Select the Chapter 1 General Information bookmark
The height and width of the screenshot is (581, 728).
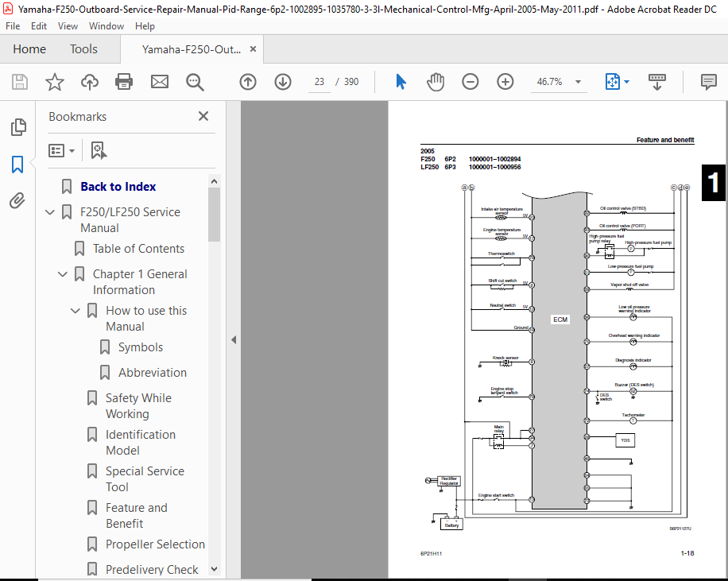pyautogui.click(x=140, y=282)
